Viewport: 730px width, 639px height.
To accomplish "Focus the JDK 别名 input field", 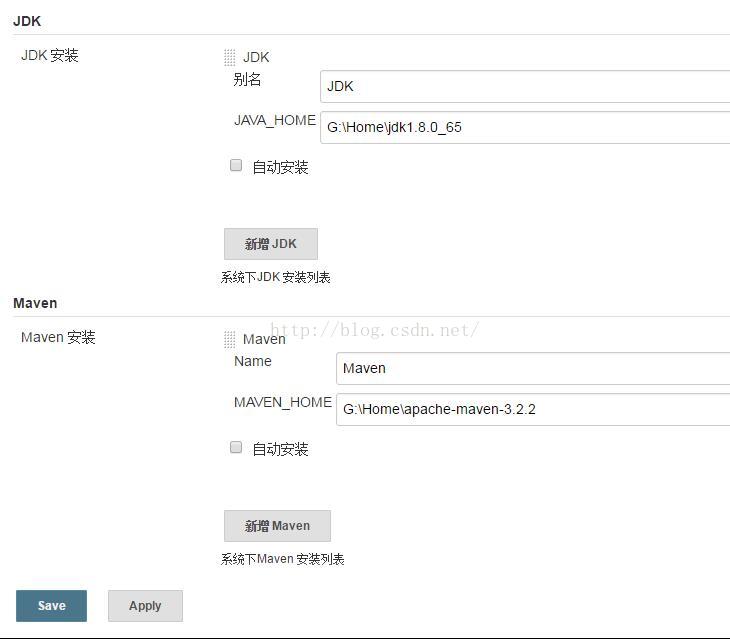I will coord(525,87).
